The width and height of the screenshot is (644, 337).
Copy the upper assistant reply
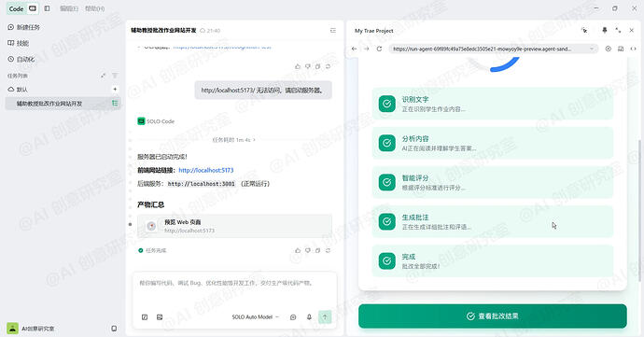pos(317,66)
